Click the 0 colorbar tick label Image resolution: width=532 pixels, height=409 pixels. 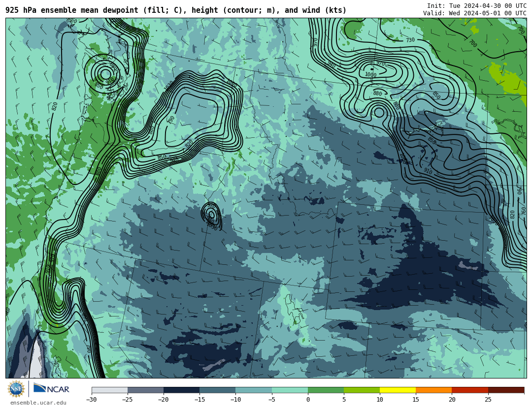point(308,400)
